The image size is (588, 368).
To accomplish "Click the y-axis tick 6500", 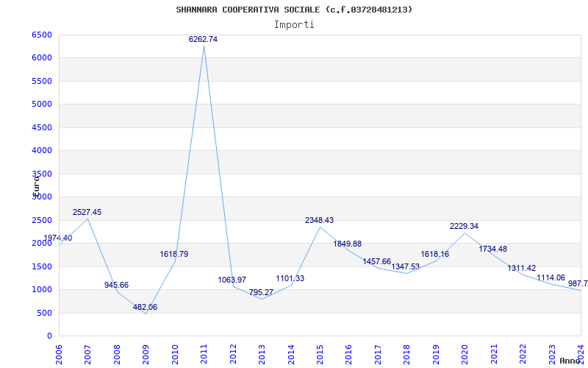I will pyautogui.click(x=41, y=35).
